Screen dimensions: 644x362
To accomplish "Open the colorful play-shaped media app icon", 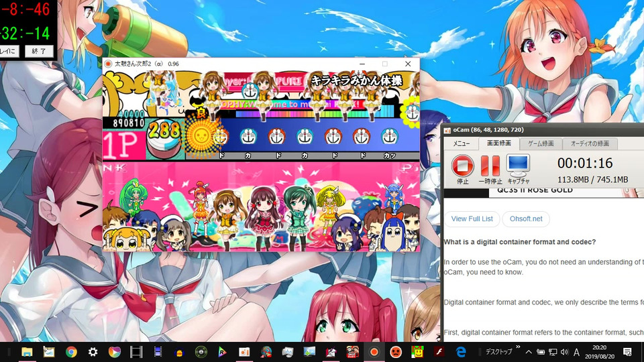I will coord(115,352).
